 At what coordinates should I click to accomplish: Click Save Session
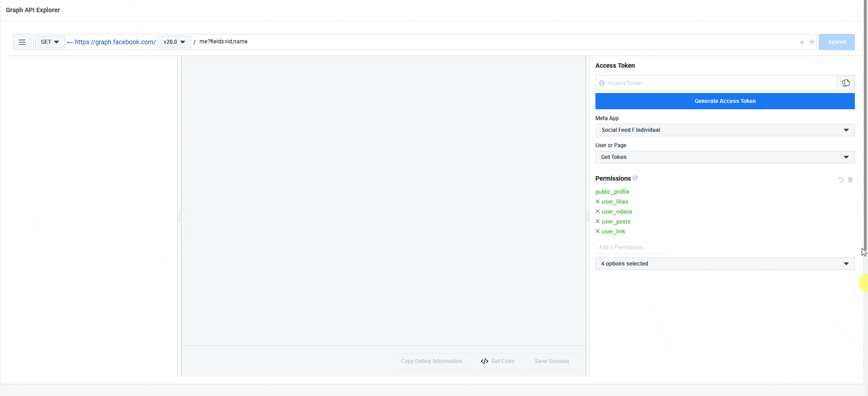coord(552,361)
